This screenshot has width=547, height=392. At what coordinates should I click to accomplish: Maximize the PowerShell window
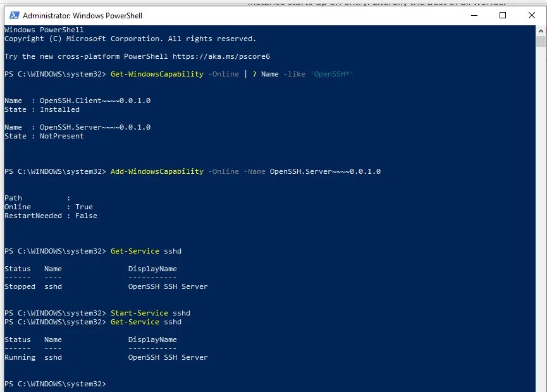503,15
